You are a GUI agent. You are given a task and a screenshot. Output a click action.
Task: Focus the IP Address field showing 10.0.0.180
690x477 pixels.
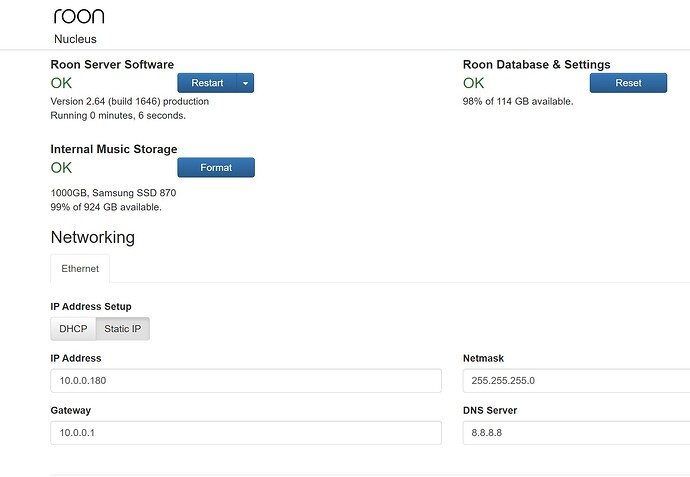(x=245, y=381)
